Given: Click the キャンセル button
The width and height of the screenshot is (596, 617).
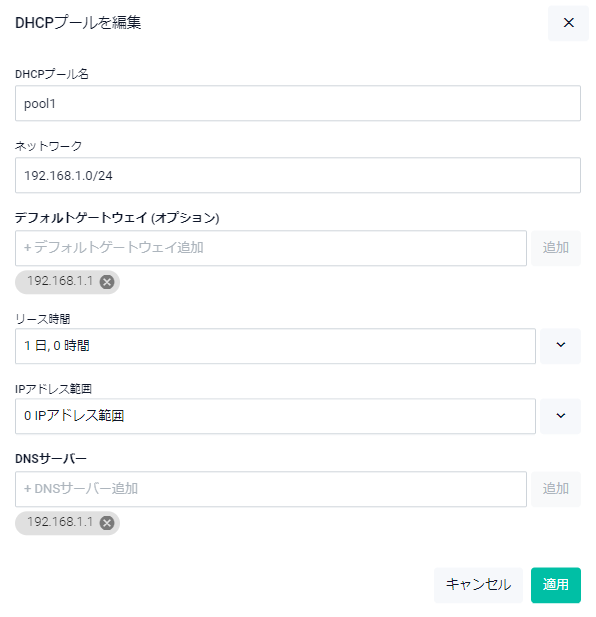Looking at the screenshot, I should (x=478, y=585).
